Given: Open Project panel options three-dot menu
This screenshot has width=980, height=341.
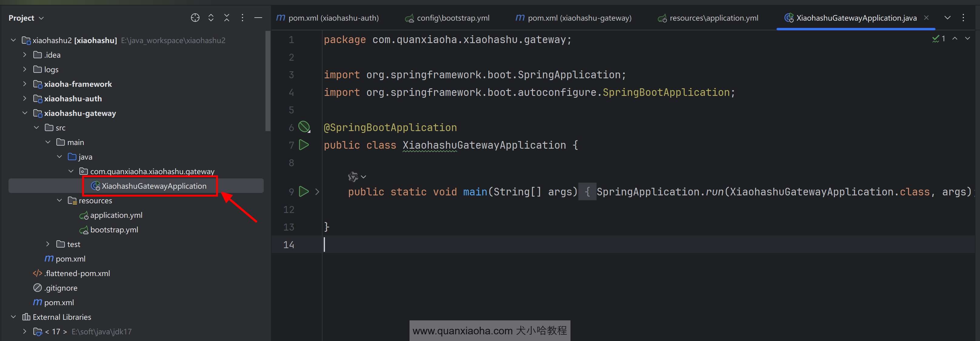Looking at the screenshot, I should (242, 18).
